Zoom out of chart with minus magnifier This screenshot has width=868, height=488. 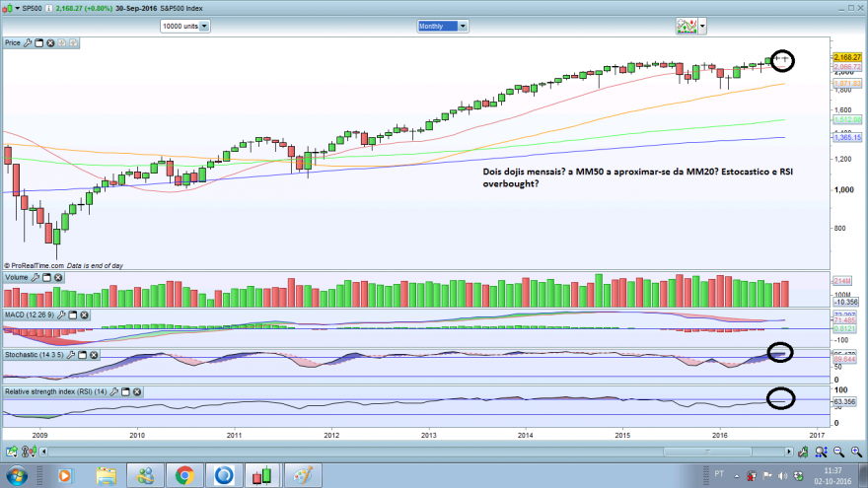click(x=838, y=453)
